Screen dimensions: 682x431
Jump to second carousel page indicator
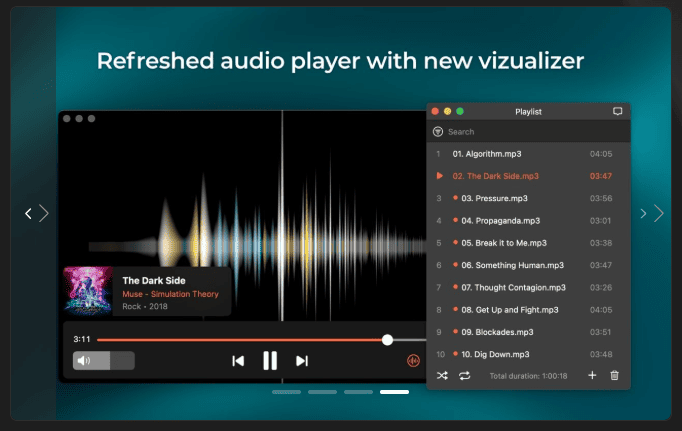tap(322, 392)
